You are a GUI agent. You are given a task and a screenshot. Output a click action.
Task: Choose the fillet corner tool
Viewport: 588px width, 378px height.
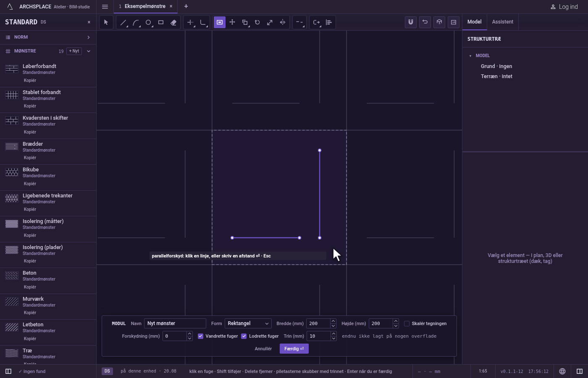[x=203, y=22]
